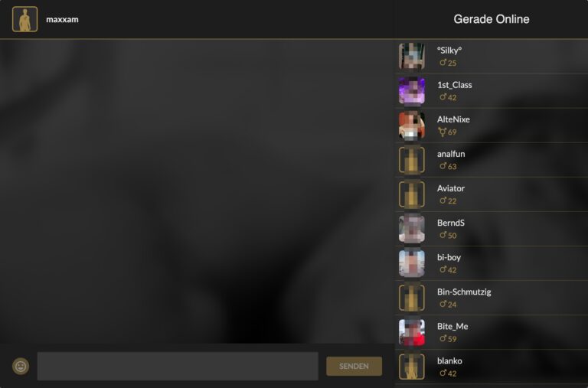Select Aviator's placeholder profile icon
Screen dimensions: 588x388
click(412, 194)
